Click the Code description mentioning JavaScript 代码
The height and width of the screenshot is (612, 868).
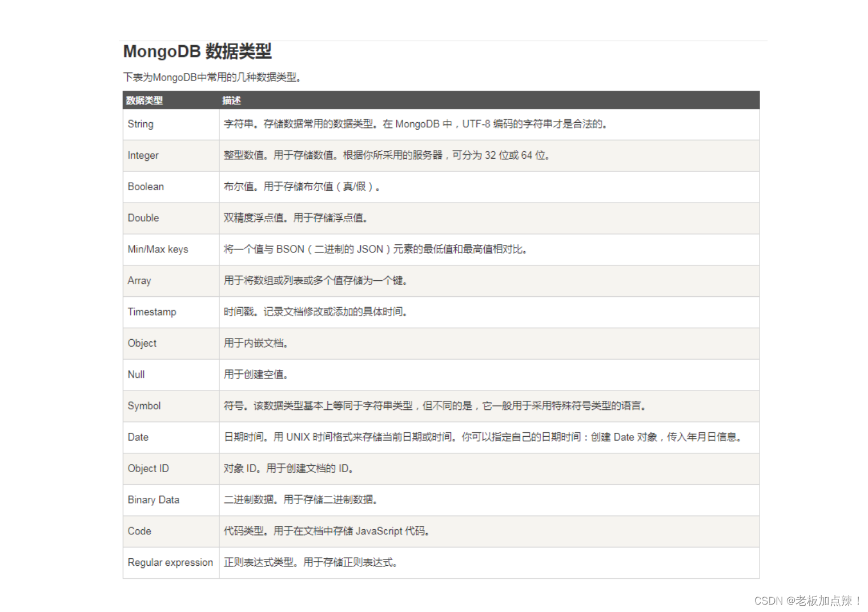327,532
